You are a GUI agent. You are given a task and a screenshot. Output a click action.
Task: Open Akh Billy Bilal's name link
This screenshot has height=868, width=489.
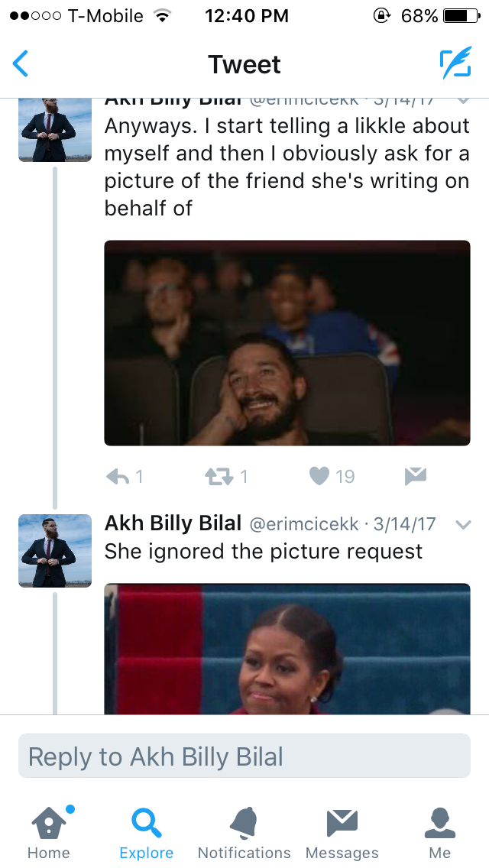click(x=173, y=523)
